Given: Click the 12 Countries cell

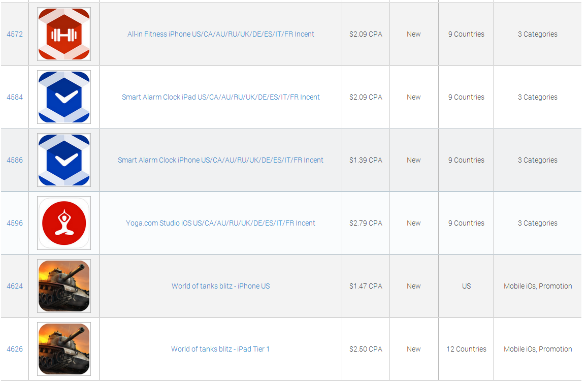Looking at the screenshot, I should (466, 349).
